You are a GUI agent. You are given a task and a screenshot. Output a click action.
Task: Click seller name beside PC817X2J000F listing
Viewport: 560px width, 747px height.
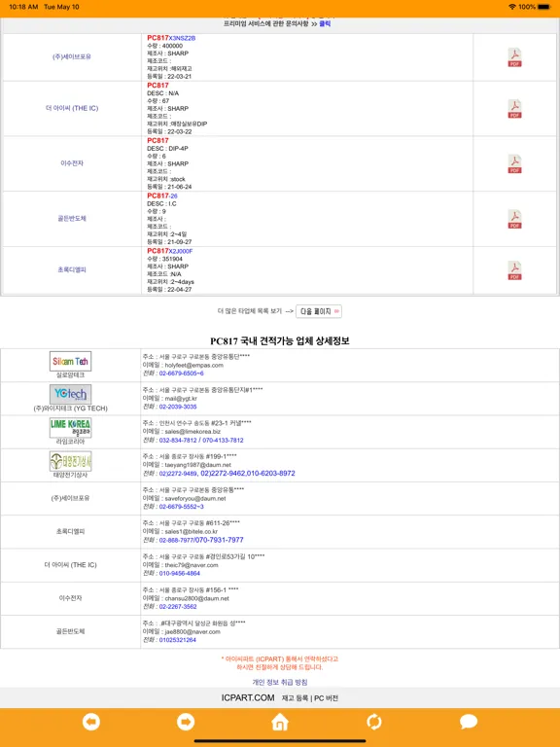pyautogui.click(x=72, y=269)
